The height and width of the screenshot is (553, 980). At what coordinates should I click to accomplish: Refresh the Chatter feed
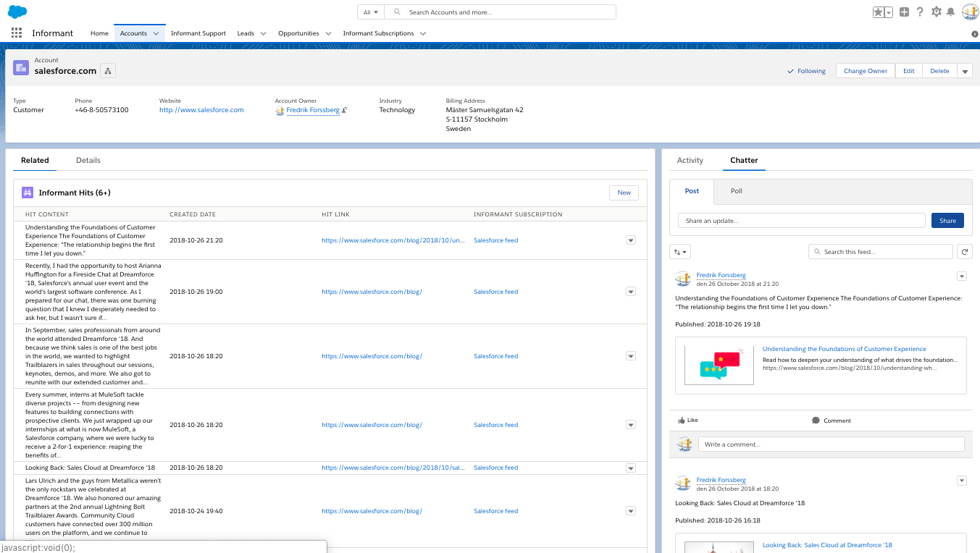point(964,251)
